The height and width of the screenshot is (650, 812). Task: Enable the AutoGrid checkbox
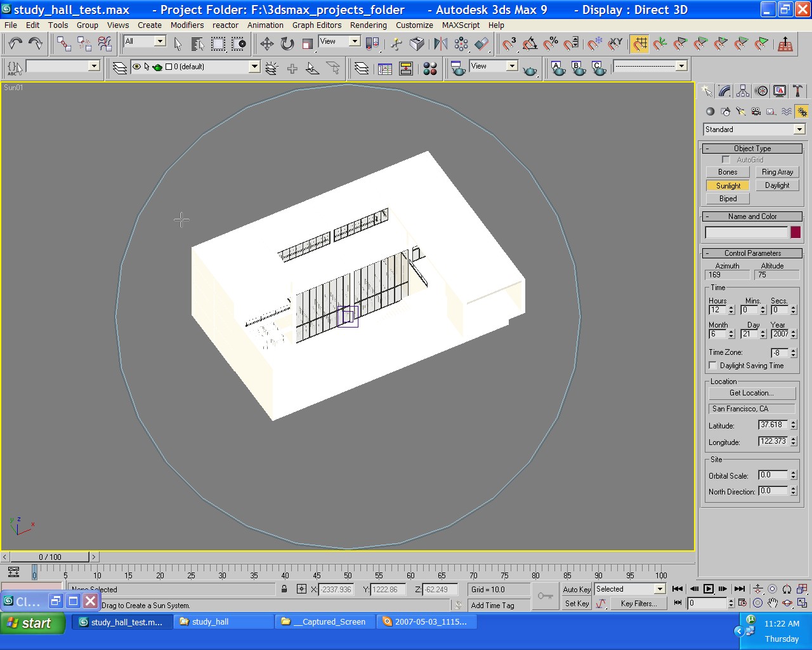726,159
